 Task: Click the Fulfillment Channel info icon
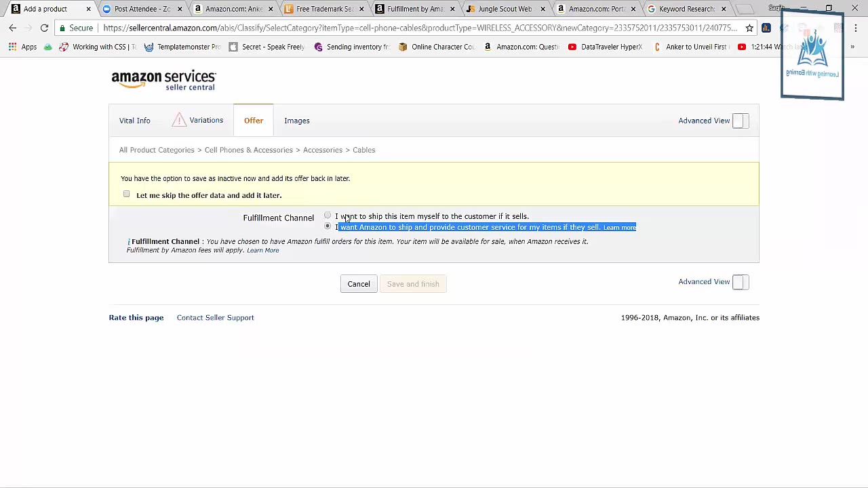(128, 241)
